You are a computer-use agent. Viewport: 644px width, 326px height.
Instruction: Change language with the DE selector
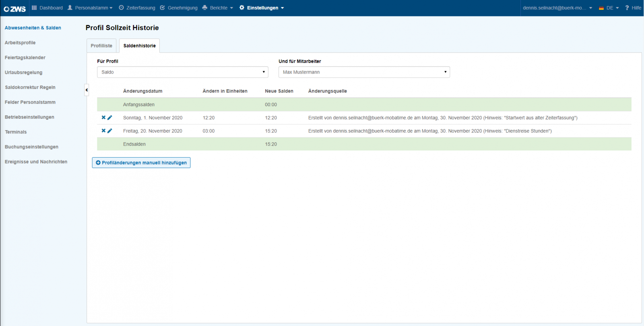click(609, 8)
